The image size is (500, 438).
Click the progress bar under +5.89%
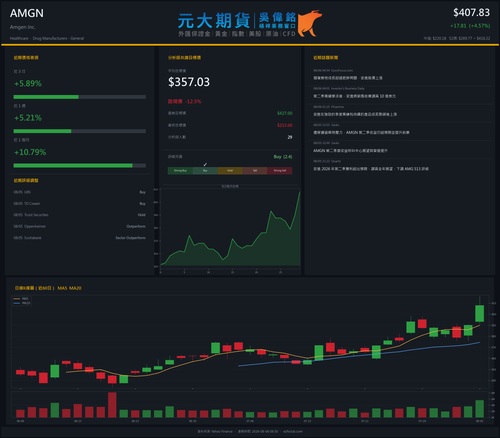click(x=80, y=97)
